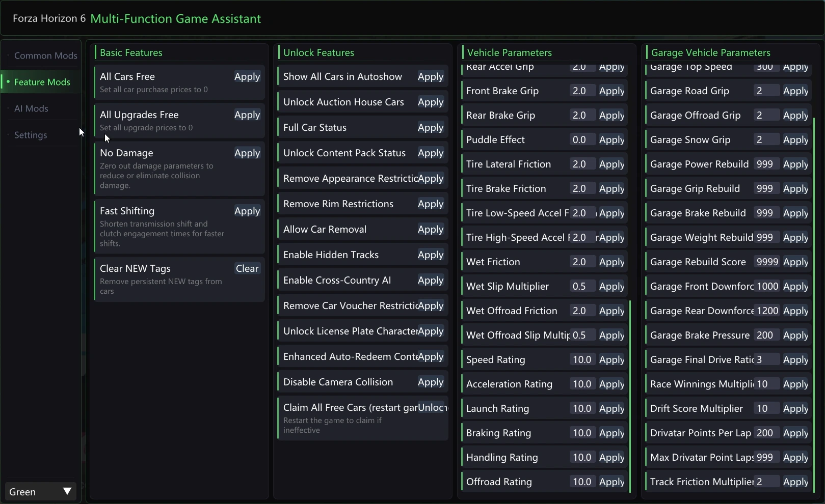Screen dimensions: 825x504
Task: Edit the Garage Rear Downforce value
Action: (766, 311)
